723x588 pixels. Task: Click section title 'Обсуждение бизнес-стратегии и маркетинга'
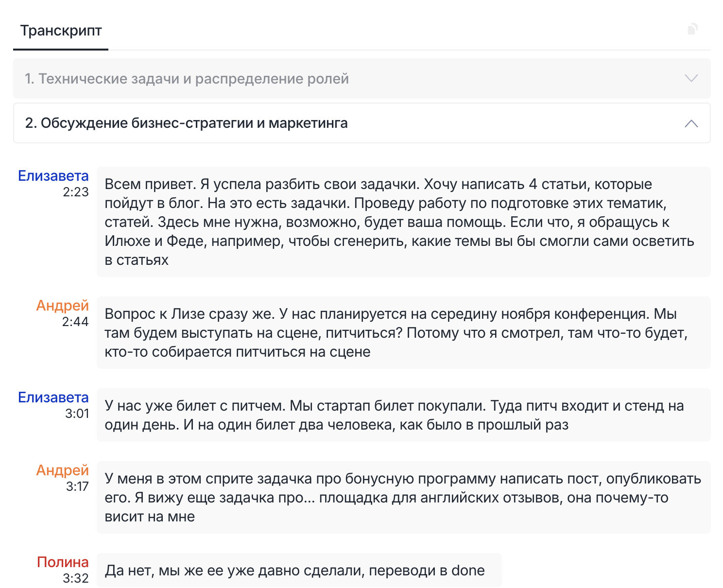click(x=186, y=123)
